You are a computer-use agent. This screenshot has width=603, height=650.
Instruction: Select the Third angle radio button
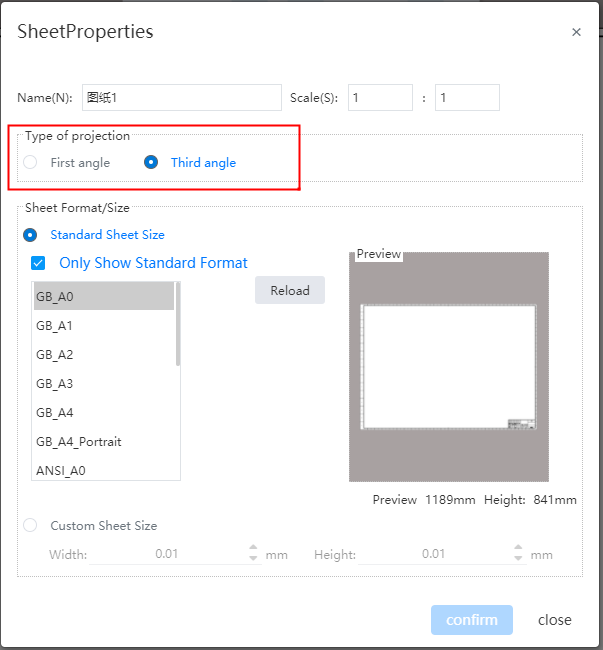(x=151, y=162)
